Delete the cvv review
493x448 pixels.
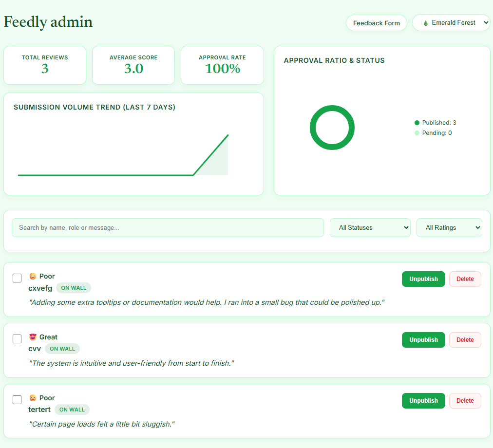coord(465,340)
